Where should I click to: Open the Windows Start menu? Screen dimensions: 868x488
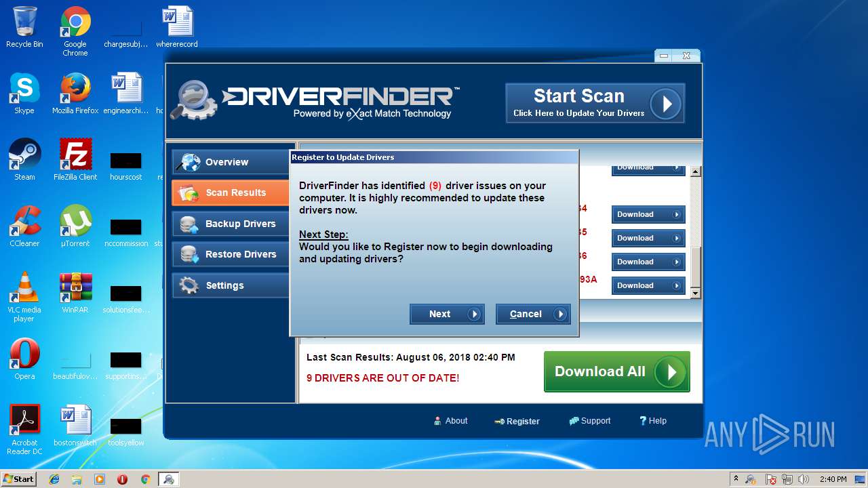(19, 479)
